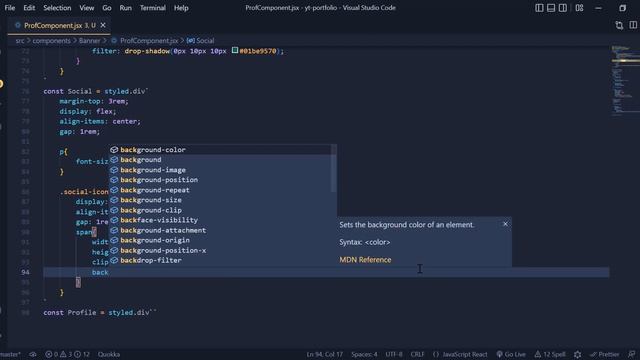
Task: Click master branch in status bar
Action: point(10,354)
